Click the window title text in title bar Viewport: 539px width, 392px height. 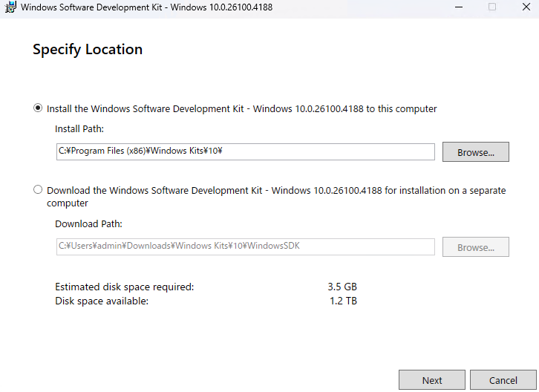tap(146, 7)
